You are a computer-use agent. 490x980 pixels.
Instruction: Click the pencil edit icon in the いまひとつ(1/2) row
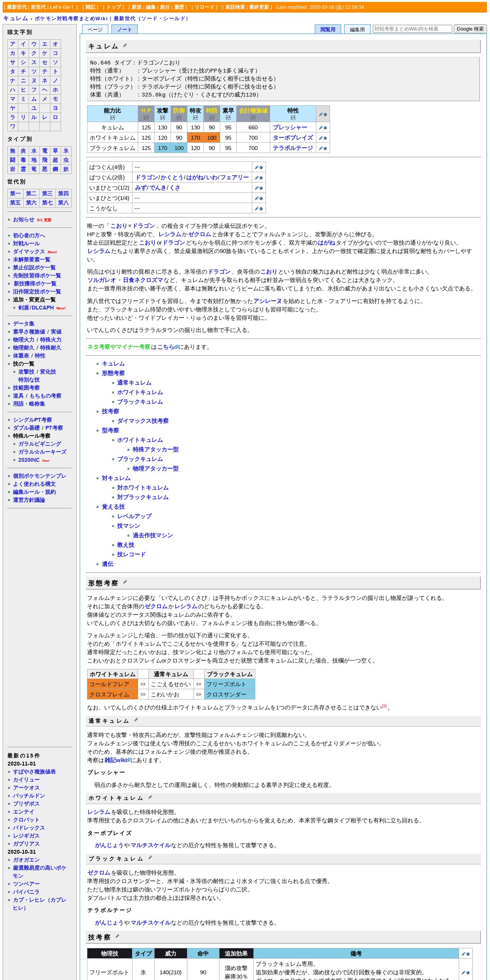(257, 188)
